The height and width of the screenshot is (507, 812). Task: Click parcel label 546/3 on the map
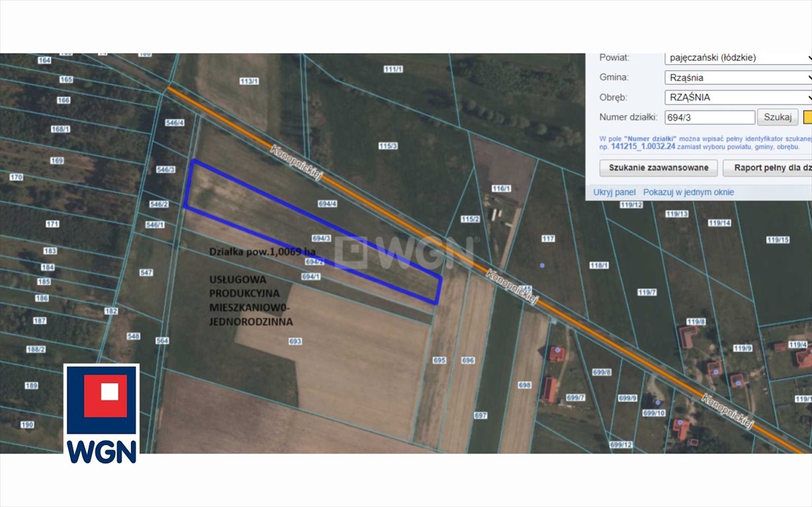pos(165,170)
